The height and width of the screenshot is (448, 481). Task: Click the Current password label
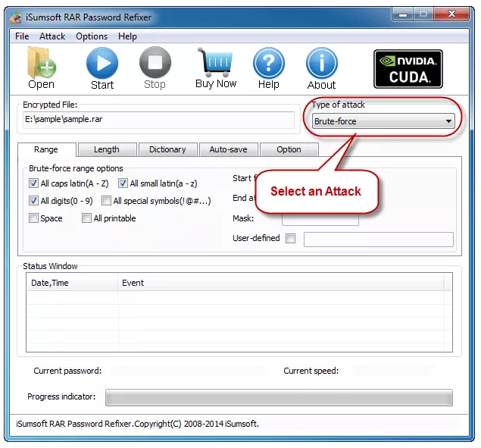pyautogui.click(x=67, y=371)
